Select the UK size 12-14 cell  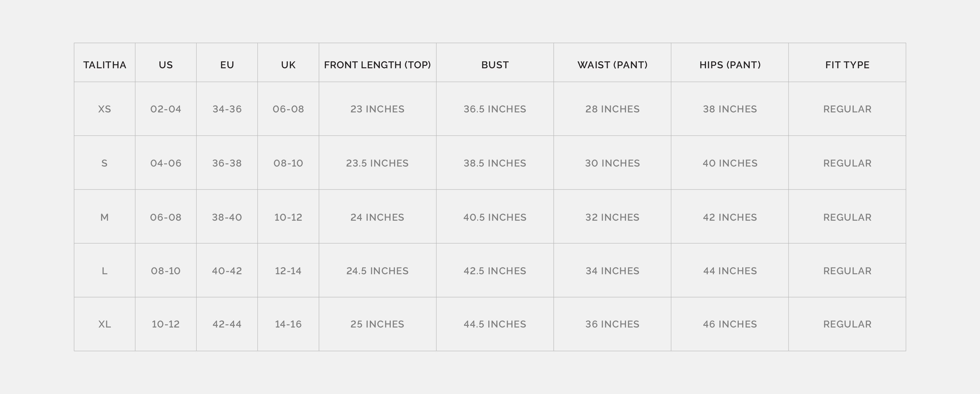[x=288, y=271]
